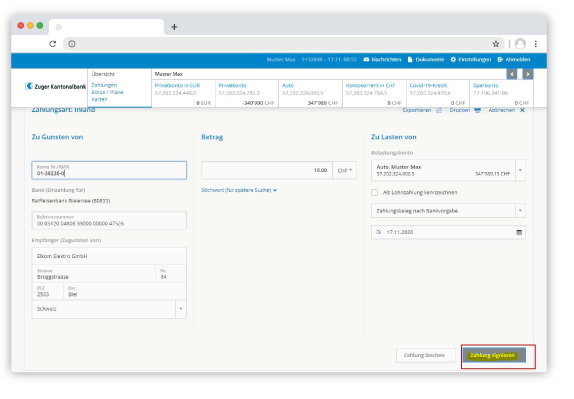Screen dimensions: 574x399
Task: Open the Belastungskonto dropdown arrow
Action: (x=520, y=170)
